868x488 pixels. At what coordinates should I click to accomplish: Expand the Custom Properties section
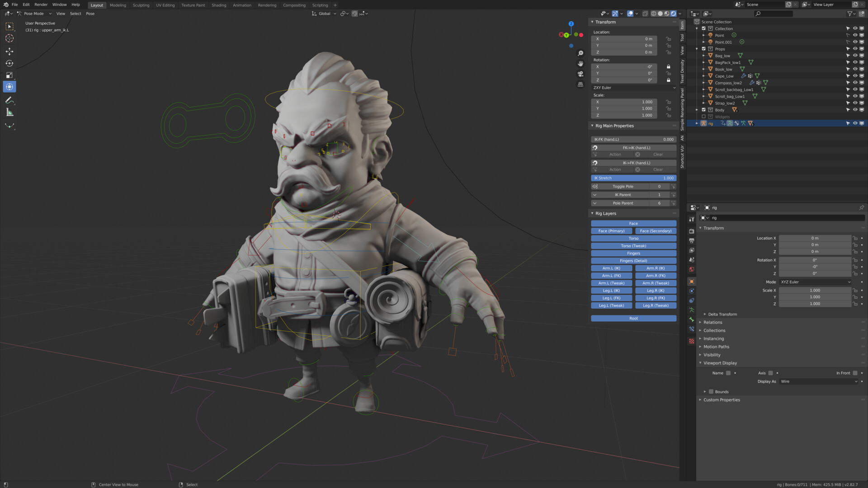coord(722,399)
